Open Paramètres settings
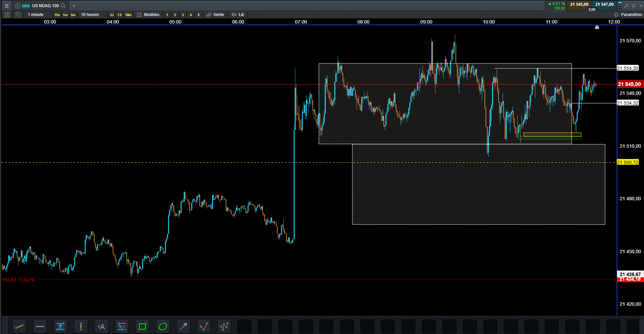Image resolution: width=644 pixels, height=334 pixels. (628, 15)
